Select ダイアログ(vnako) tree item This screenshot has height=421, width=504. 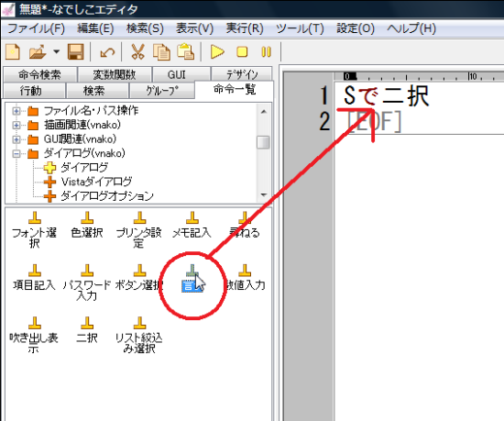tap(84, 153)
